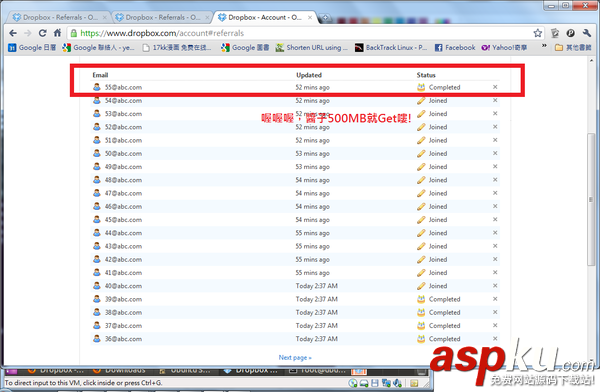Click '53 mins ago' for 50@abc.com
The image size is (600, 392).
(312, 154)
